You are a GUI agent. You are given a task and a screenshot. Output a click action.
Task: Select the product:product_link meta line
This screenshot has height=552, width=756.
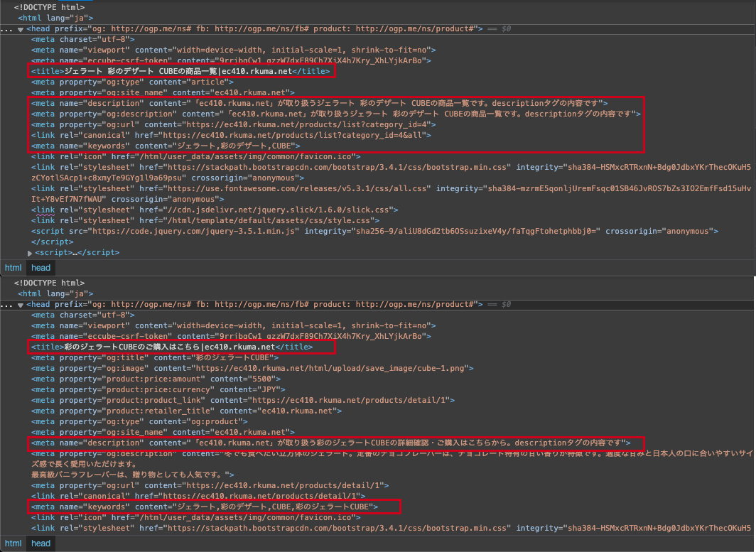point(243,400)
